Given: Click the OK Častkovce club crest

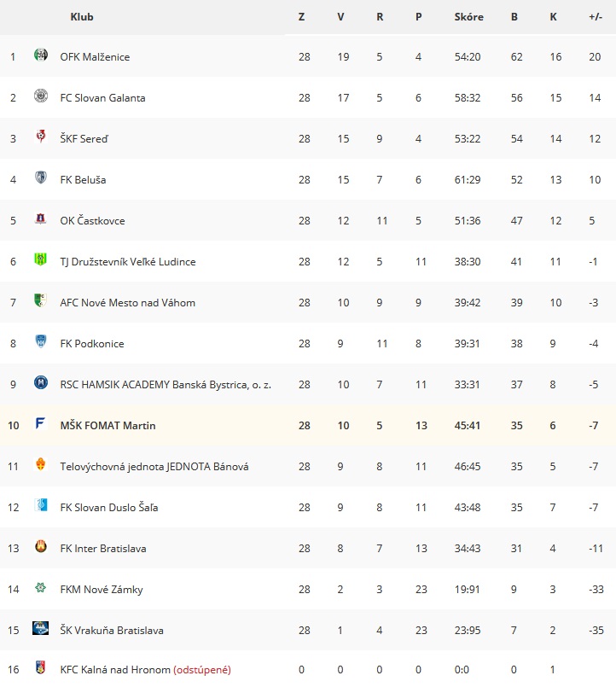Looking at the screenshot, I should (x=41, y=218).
